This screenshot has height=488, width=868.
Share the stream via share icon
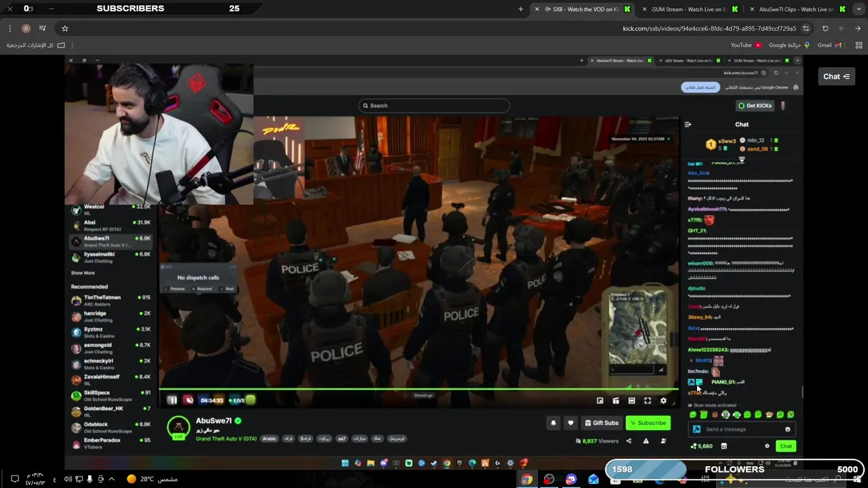point(629,441)
